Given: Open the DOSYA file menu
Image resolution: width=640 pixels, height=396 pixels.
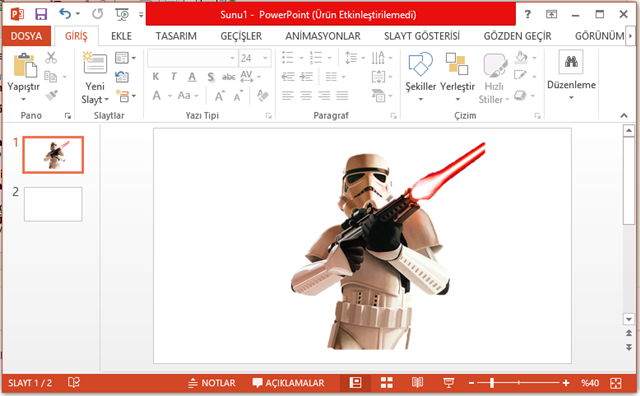Looking at the screenshot, I should tap(27, 36).
